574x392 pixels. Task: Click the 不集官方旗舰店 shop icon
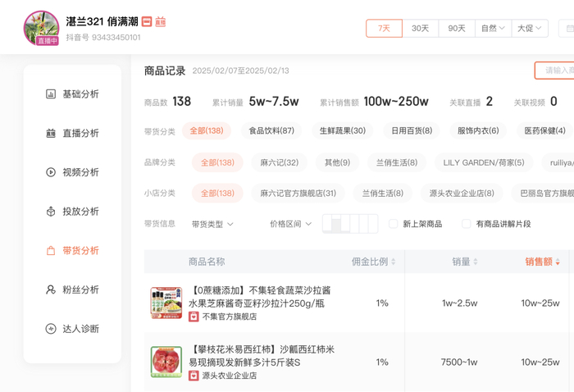(194, 317)
